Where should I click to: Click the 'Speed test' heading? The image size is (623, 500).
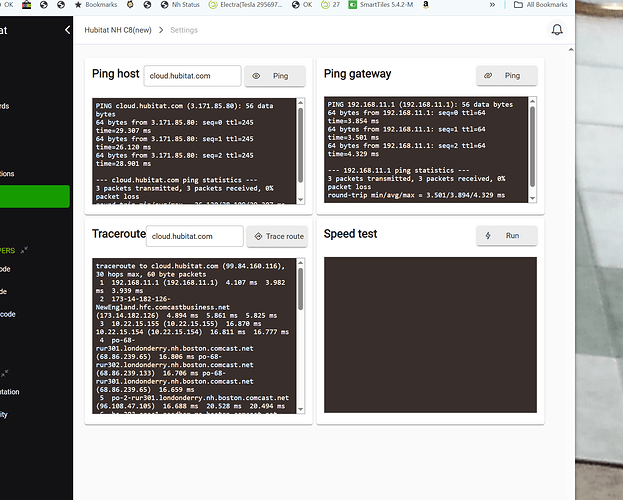pos(350,234)
